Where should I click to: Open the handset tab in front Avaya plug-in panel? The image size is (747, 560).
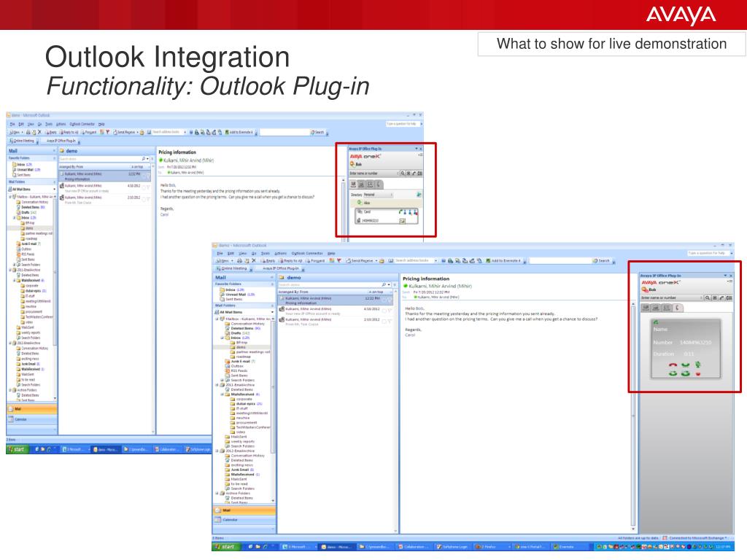677,308
